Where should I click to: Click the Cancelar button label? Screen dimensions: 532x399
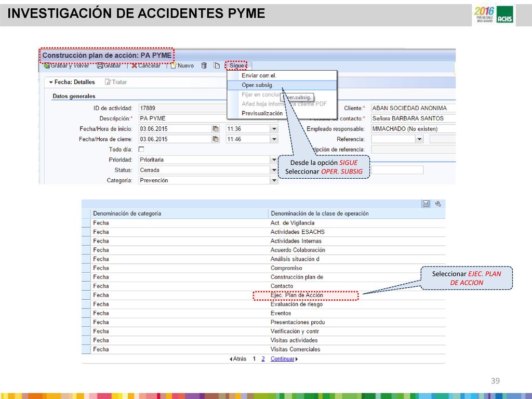pyautogui.click(x=149, y=66)
